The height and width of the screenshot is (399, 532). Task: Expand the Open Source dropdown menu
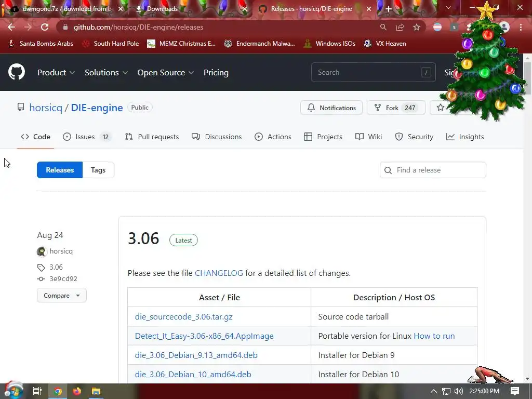tap(166, 72)
